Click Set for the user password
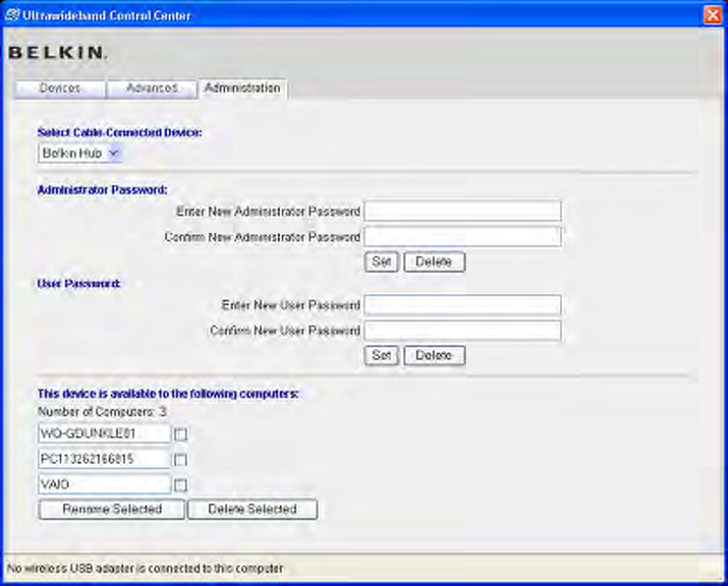This screenshot has height=586, width=728. (381, 356)
